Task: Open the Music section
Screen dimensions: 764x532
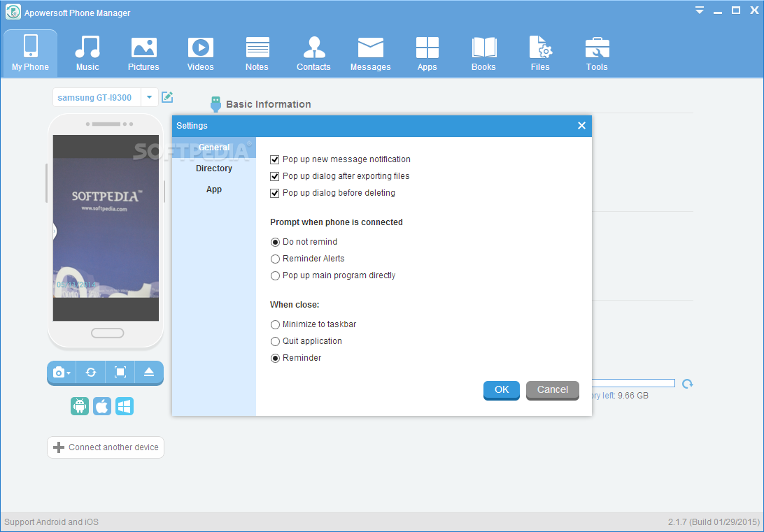Action: click(87, 53)
